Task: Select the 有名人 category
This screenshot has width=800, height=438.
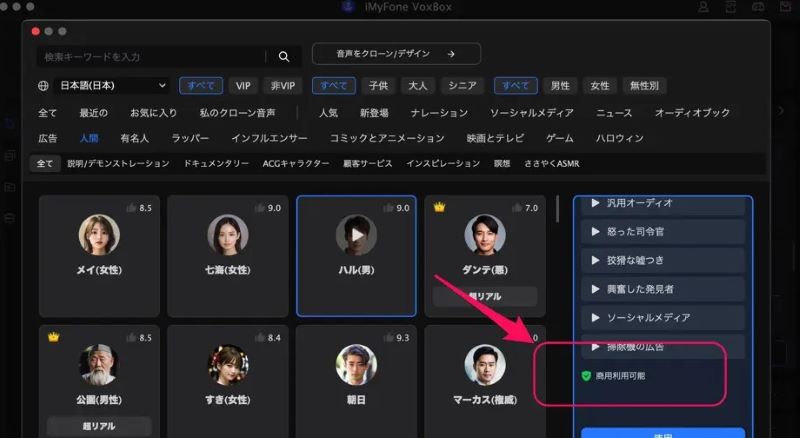Action: 135,138
